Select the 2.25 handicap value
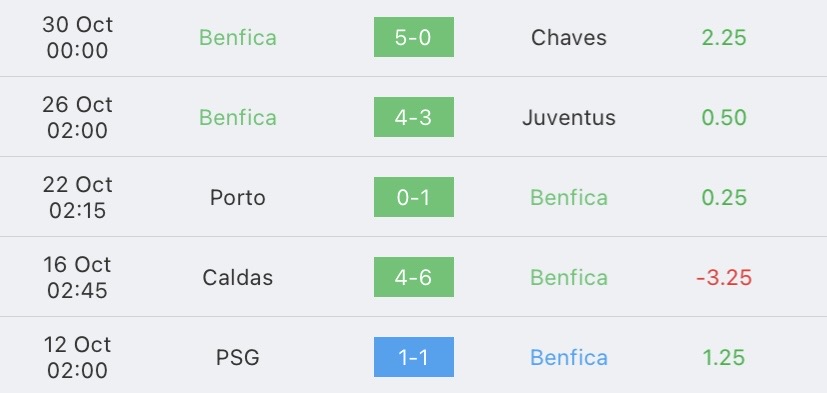Viewport: 827px width, 393px height. [x=724, y=37]
